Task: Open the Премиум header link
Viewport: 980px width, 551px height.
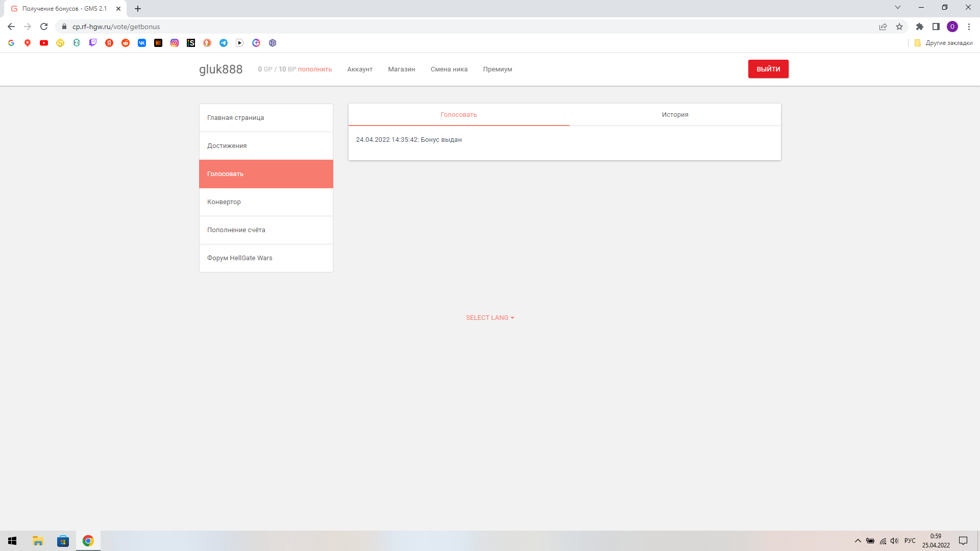Action: pos(497,69)
